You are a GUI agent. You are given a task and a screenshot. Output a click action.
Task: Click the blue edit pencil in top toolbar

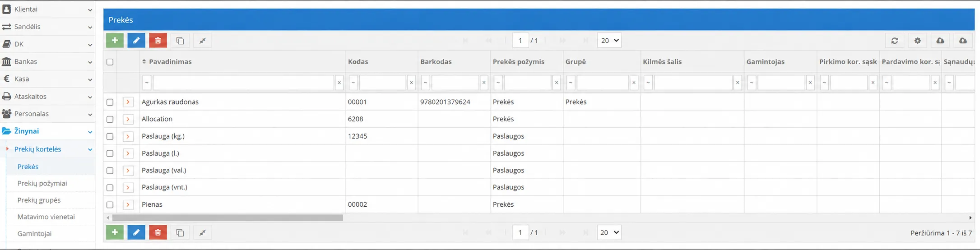coord(136,41)
